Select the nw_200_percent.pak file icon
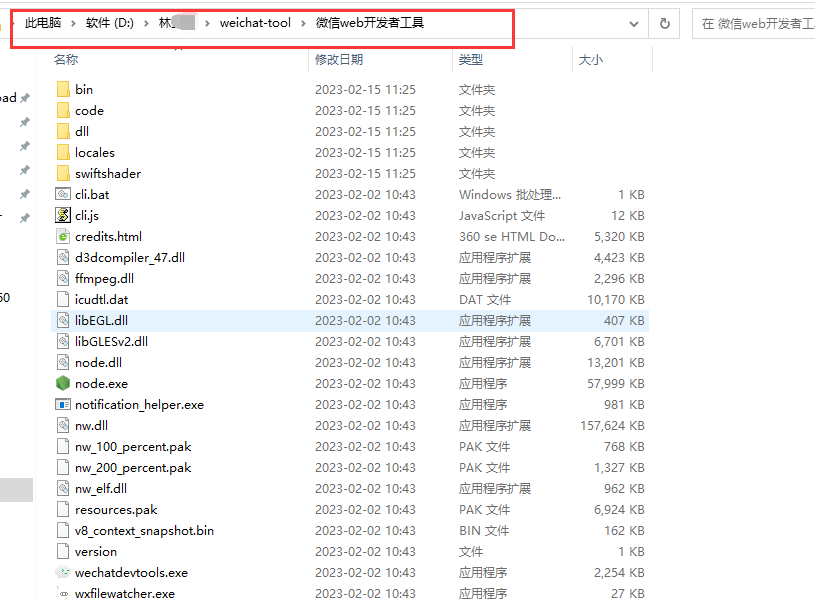 coord(63,468)
